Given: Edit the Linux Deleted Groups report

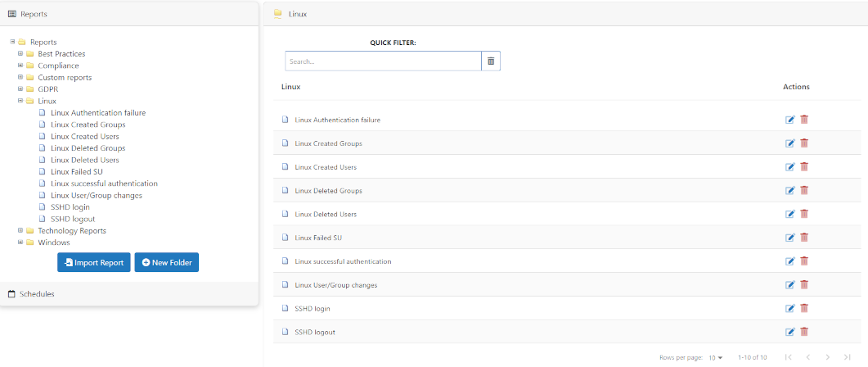Looking at the screenshot, I should [x=790, y=190].
